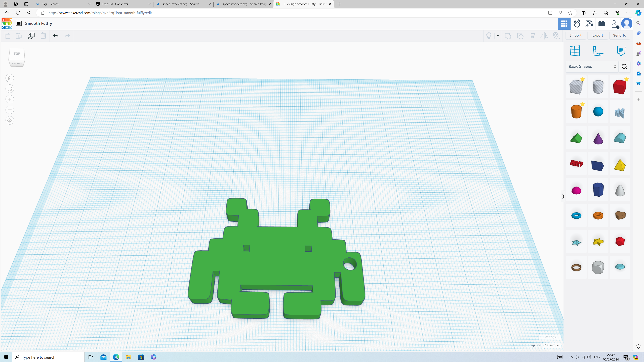
Task: Click the browser address bar URL
Action: (100, 13)
